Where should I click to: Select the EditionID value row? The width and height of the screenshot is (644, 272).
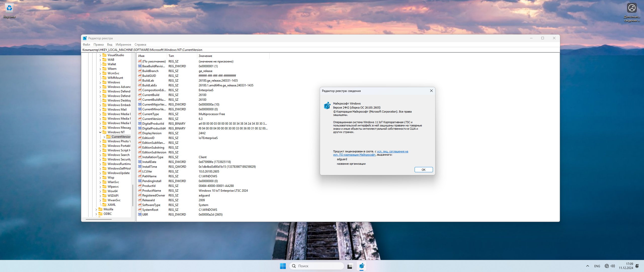(203, 138)
